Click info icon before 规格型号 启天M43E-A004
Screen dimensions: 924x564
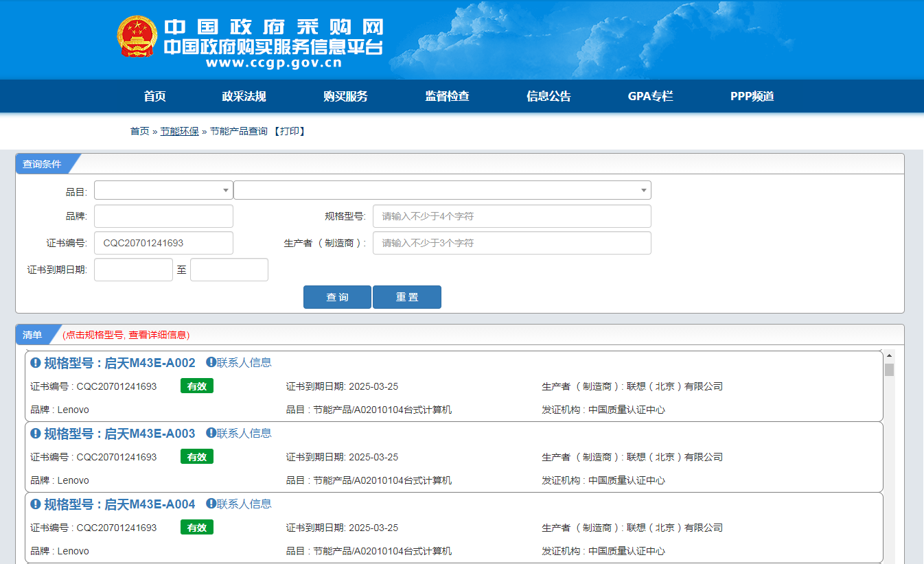36,504
